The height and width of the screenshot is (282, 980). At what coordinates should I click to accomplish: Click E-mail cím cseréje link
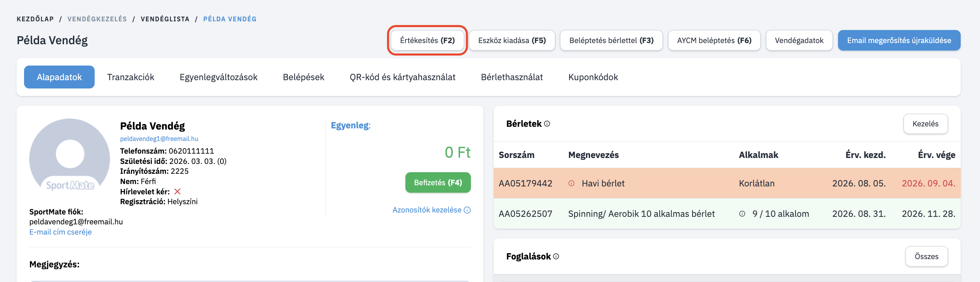tap(60, 232)
